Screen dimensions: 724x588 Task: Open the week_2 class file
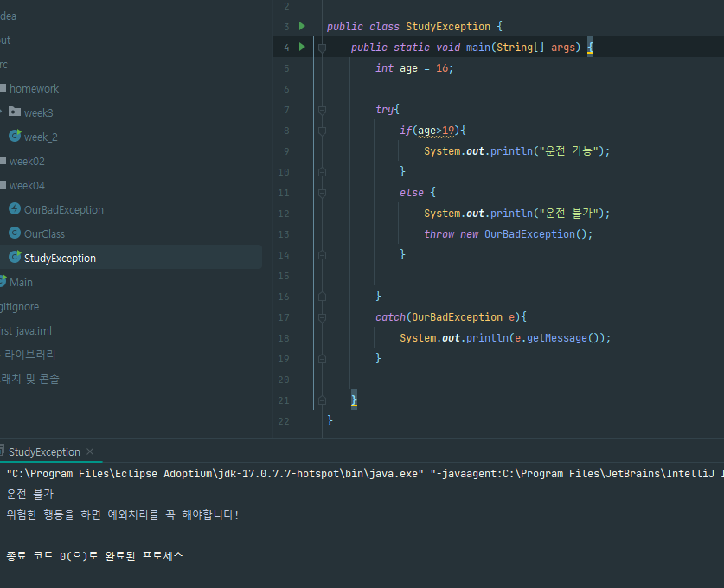tap(41, 137)
